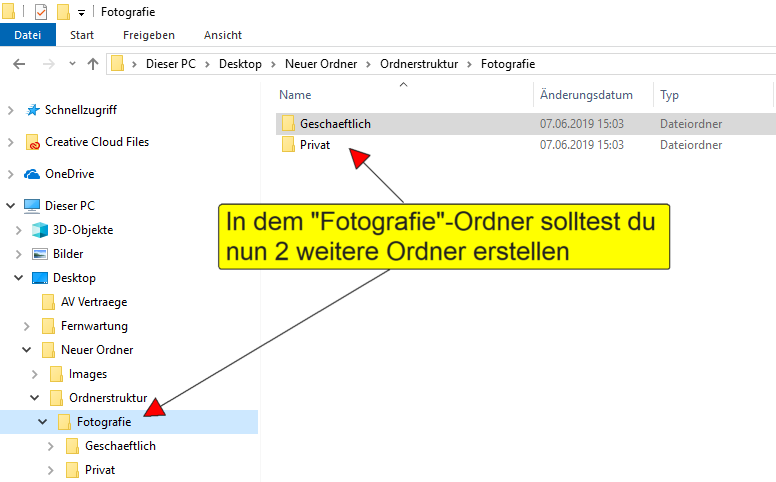776x482 pixels.
Task: Click the Schnellzugriff star icon
Action: click(x=33, y=110)
